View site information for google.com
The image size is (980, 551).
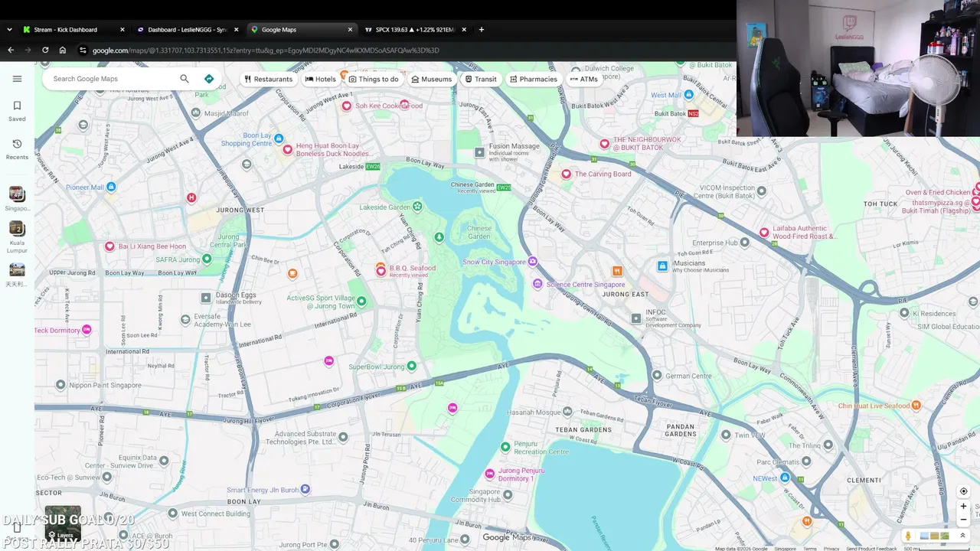click(83, 51)
